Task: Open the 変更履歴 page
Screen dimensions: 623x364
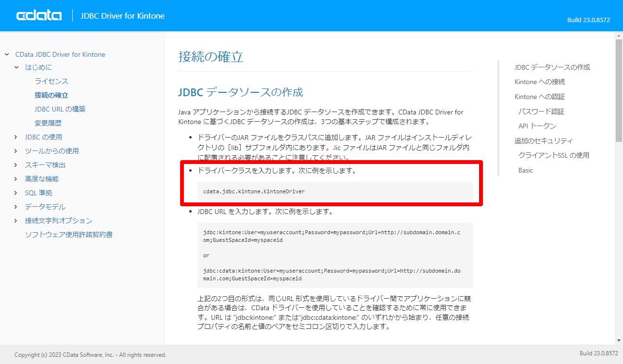Action: (48, 123)
